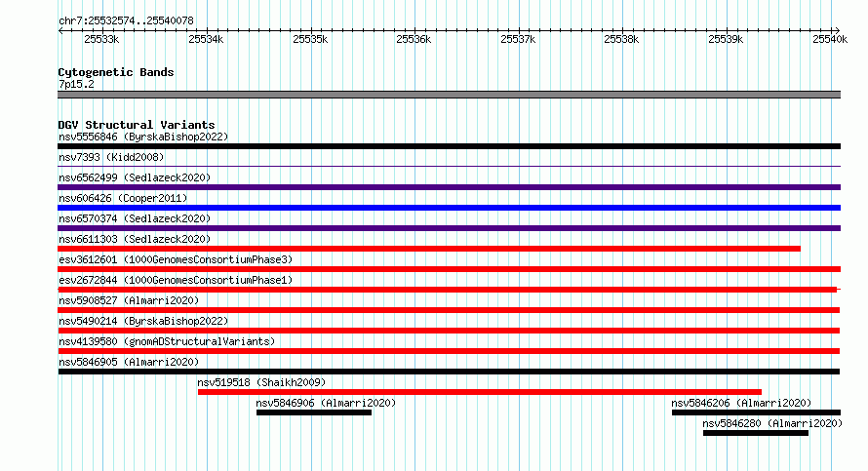The image size is (868, 471).
Task: Click the 25535k ruler tick label
Action: 310,39
